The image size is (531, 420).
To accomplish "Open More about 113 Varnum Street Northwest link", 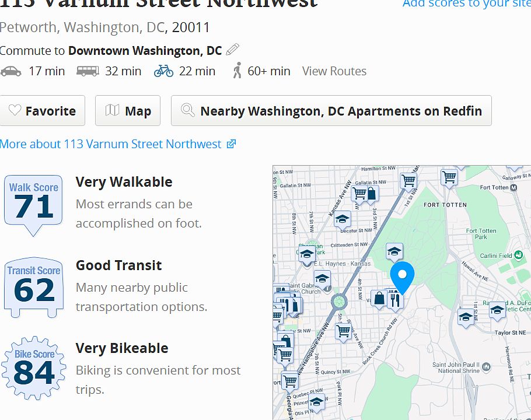I will pos(118,144).
